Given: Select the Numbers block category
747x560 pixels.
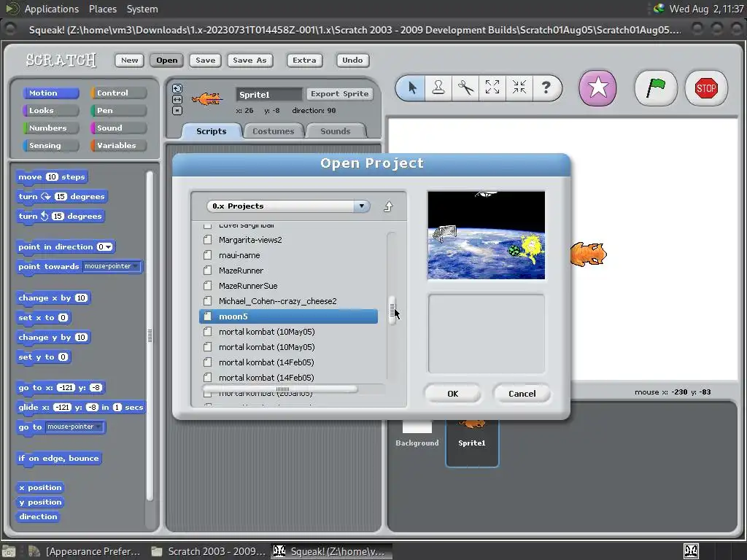Looking at the screenshot, I should pyautogui.click(x=50, y=128).
